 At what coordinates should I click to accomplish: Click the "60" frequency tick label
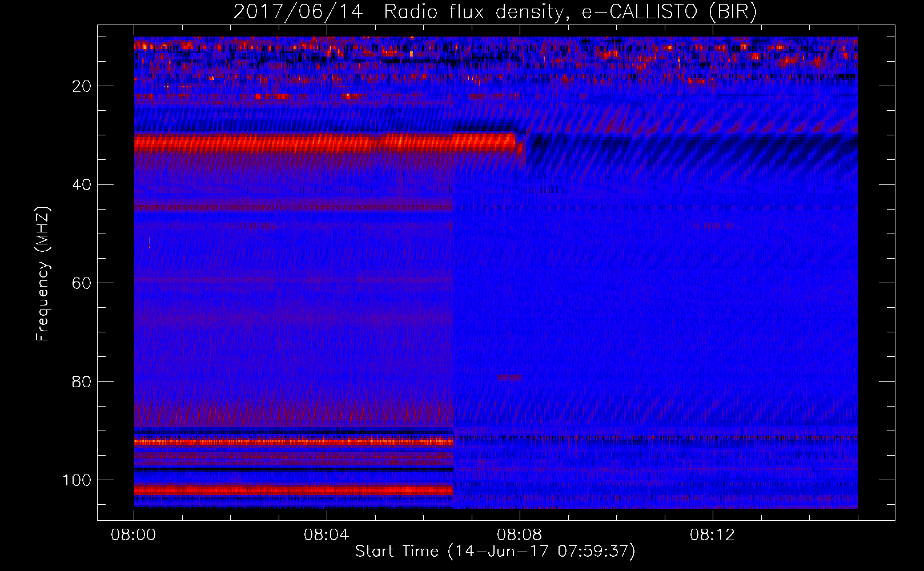pos(82,283)
